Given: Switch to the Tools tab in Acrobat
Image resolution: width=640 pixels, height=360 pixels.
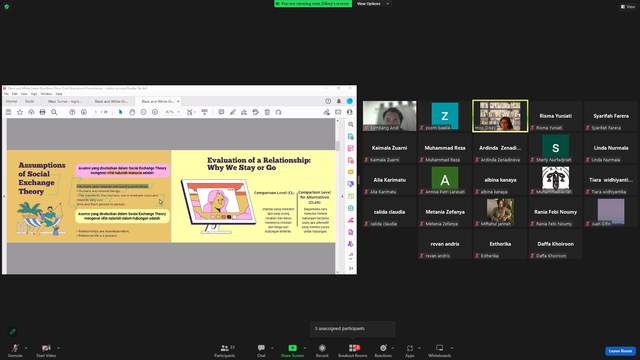Looking at the screenshot, I should click(29, 101).
